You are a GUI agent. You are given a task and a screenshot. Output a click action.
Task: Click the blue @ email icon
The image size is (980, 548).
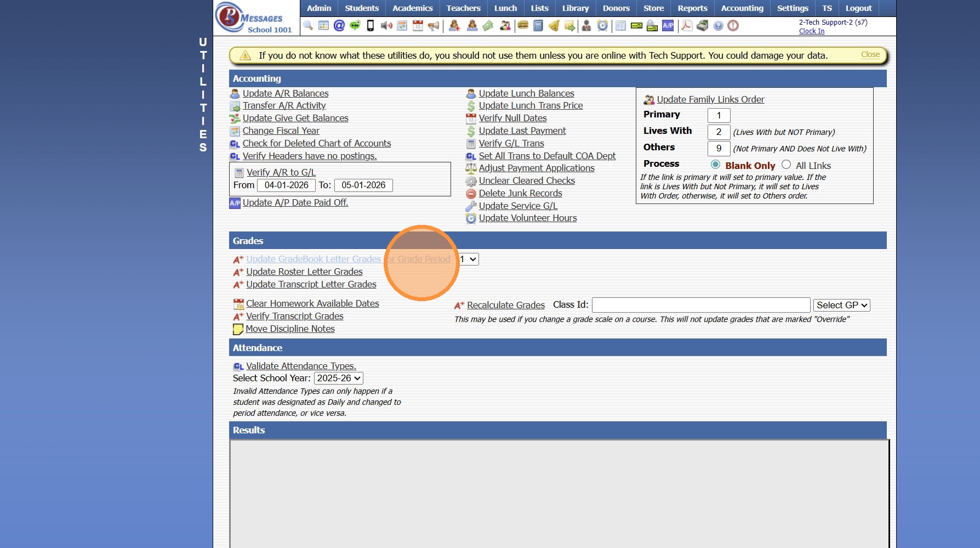(x=339, y=26)
